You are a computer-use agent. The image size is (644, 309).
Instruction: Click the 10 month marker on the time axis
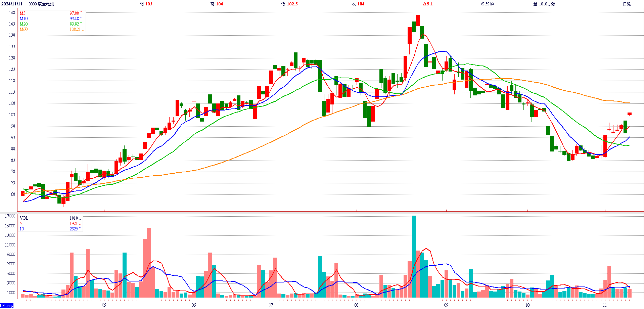[527, 305]
